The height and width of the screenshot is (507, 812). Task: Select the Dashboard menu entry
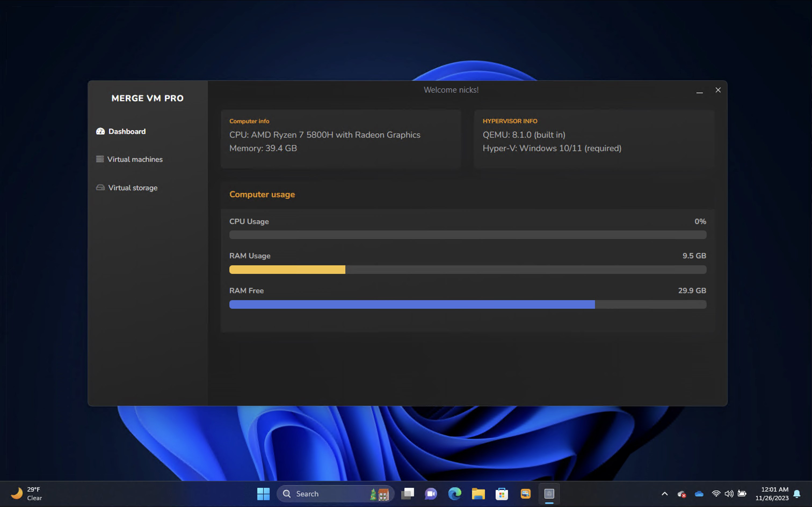[127, 131]
